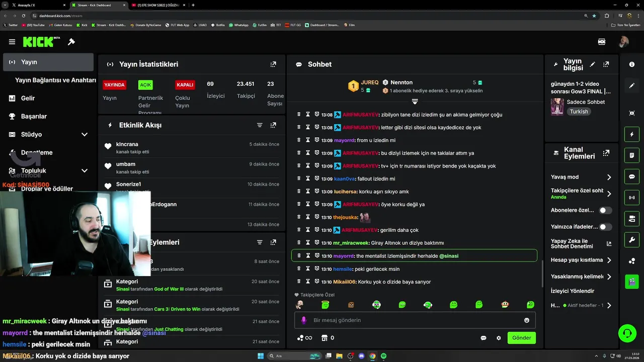Click the inbox tray icon beside the avatar
Viewport: 644px width, 362px height.
click(x=602, y=42)
